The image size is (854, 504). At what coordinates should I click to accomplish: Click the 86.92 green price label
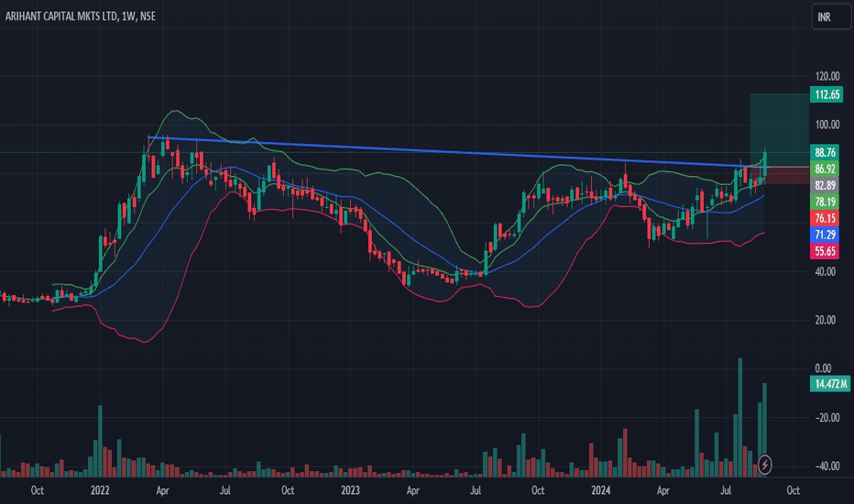(x=825, y=169)
